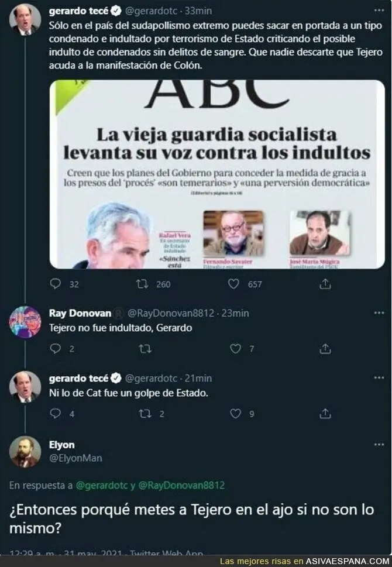
Task: Like Ray Donovan's reply tweet
Action: [235, 349]
